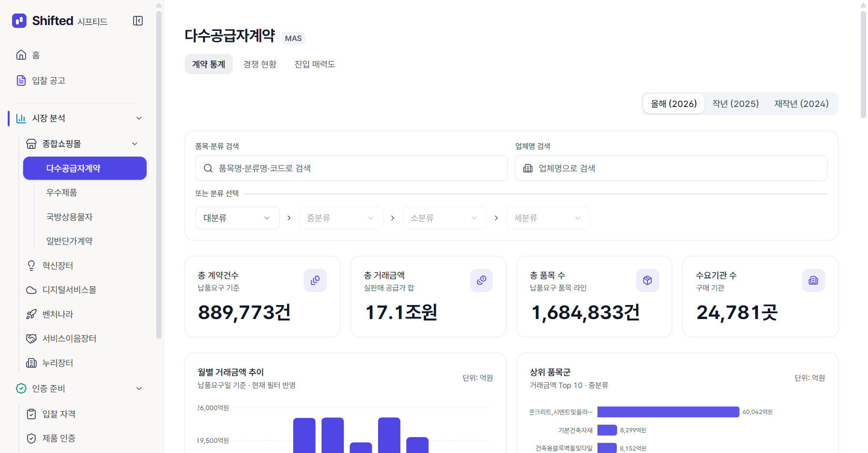Click the 총 계약건수 card icon

(x=315, y=280)
